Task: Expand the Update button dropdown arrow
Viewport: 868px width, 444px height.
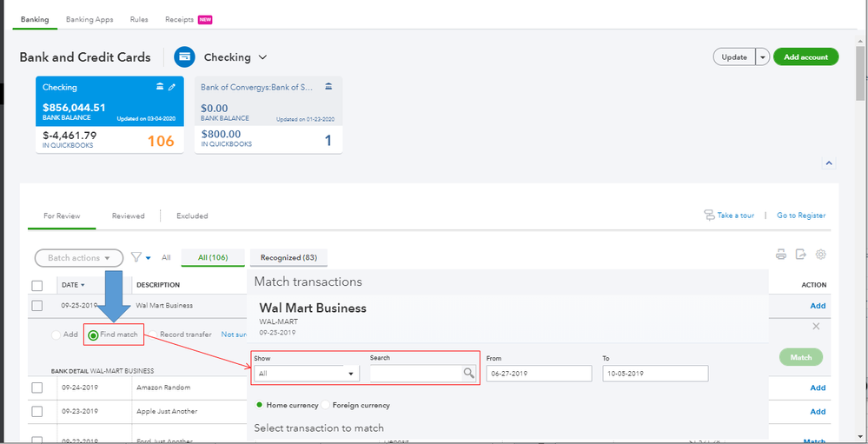Action: click(x=762, y=57)
